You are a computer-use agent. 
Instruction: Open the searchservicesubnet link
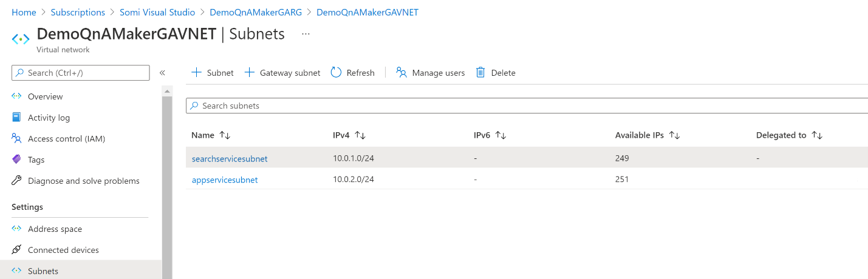click(x=230, y=159)
